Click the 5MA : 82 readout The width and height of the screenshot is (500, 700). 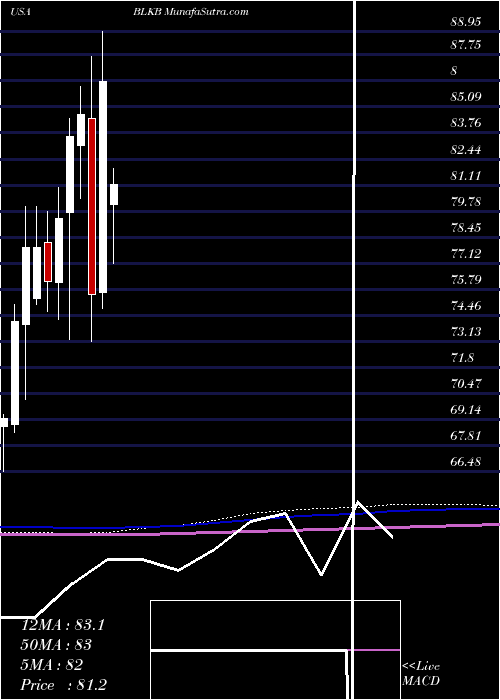[x=52, y=665]
